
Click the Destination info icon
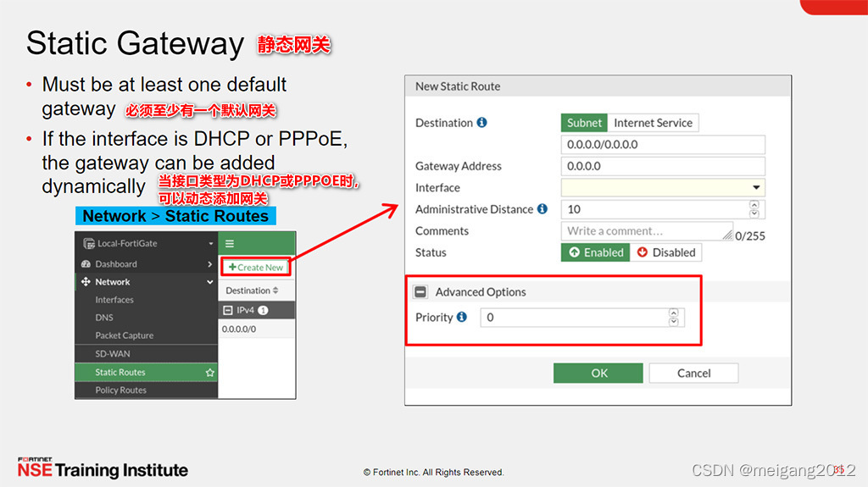[x=482, y=122]
